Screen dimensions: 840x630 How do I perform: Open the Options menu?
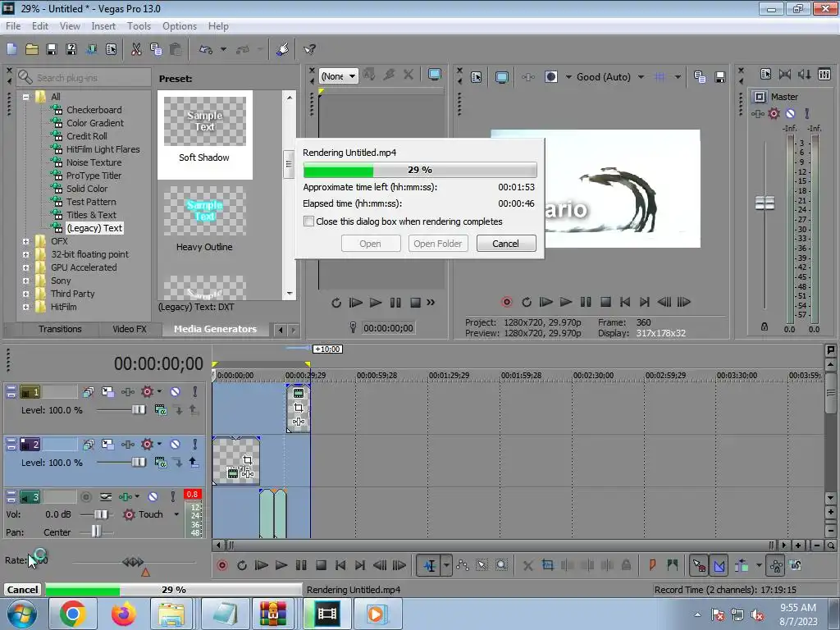(180, 26)
